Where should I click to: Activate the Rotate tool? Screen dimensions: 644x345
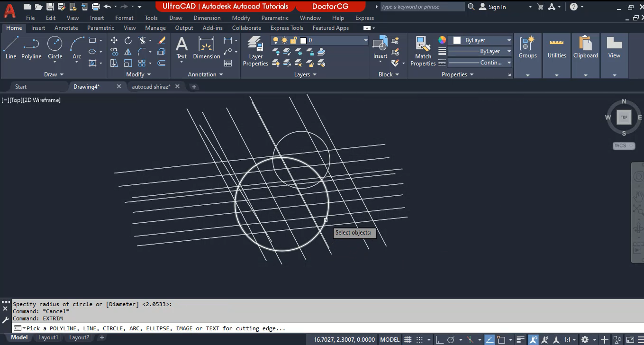[128, 40]
